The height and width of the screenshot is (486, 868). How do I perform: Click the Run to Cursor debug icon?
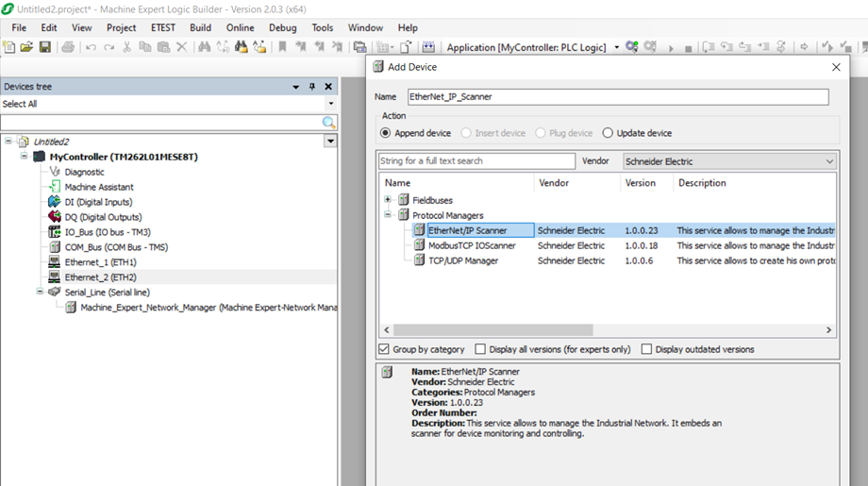pyautogui.click(x=763, y=47)
